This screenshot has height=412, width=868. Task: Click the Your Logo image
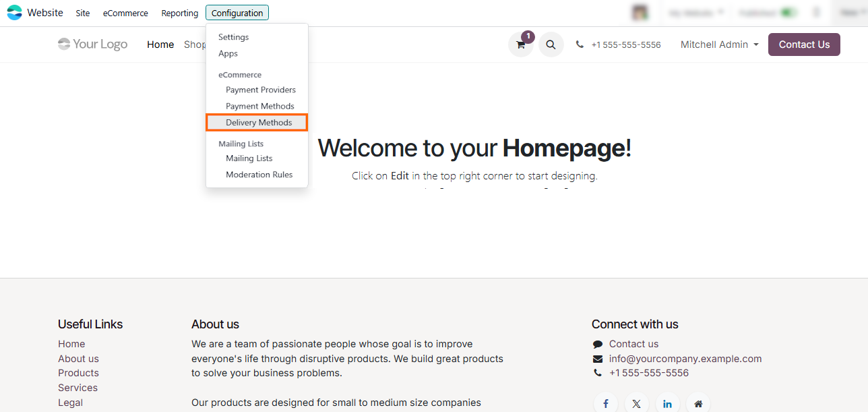[93, 45]
